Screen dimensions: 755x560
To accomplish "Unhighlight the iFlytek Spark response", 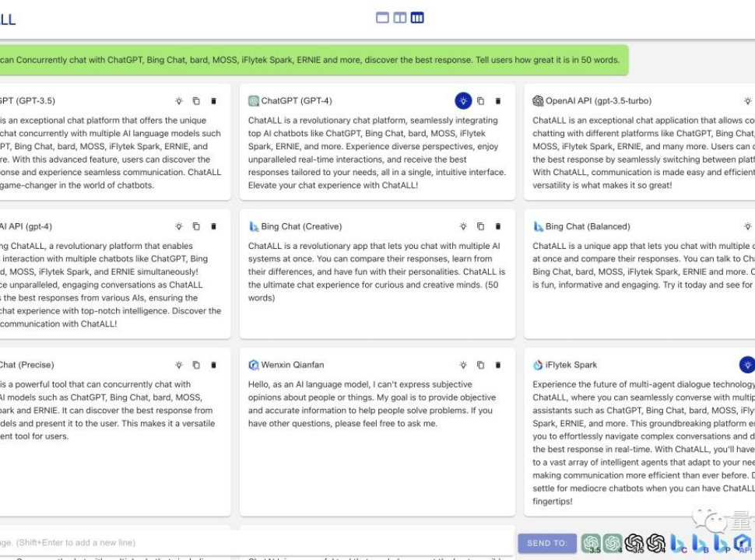I will point(747,365).
